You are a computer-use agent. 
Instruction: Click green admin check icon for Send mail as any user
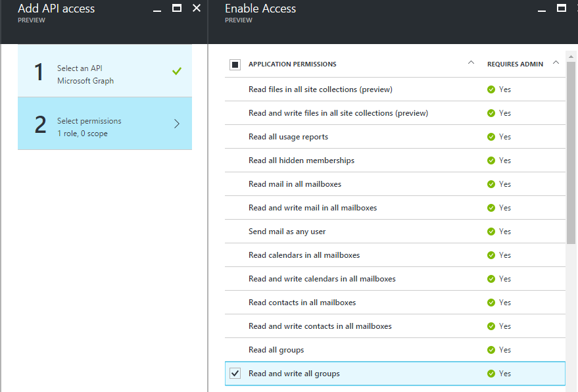click(x=491, y=232)
